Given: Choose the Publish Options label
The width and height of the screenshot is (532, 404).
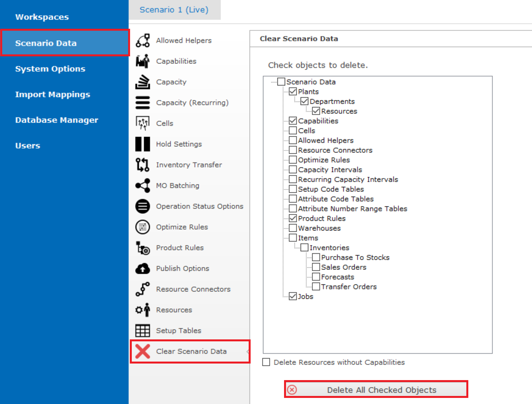Looking at the screenshot, I should [183, 268].
